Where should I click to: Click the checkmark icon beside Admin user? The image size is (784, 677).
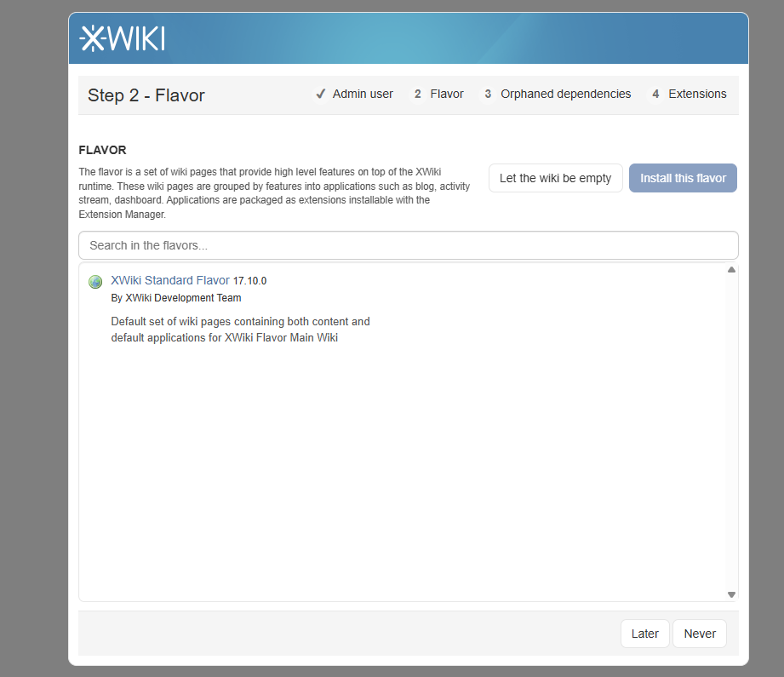coord(321,95)
